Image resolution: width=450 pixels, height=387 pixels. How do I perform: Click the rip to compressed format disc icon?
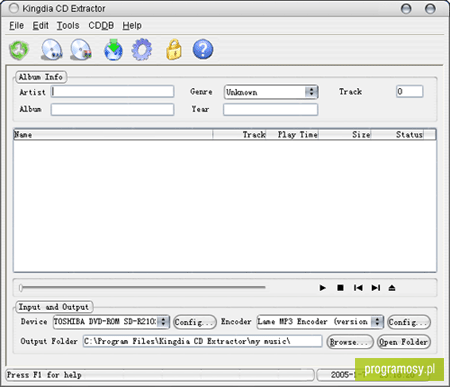point(81,50)
